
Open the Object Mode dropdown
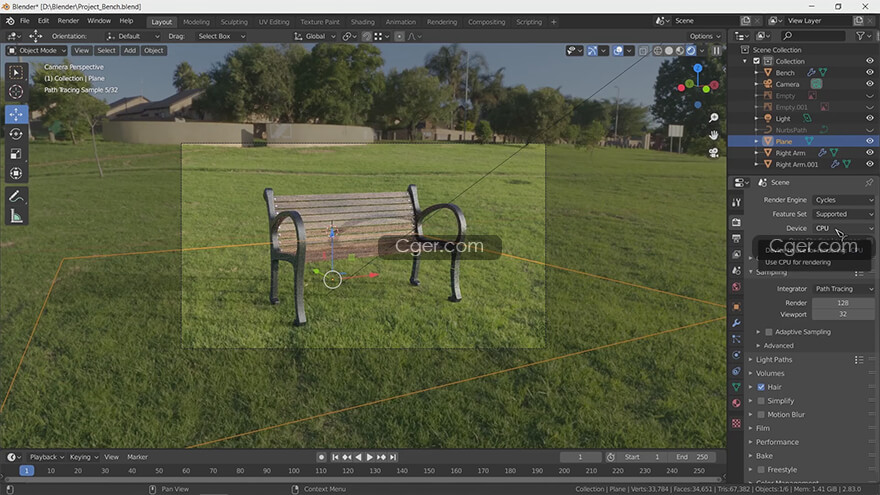(36, 51)
